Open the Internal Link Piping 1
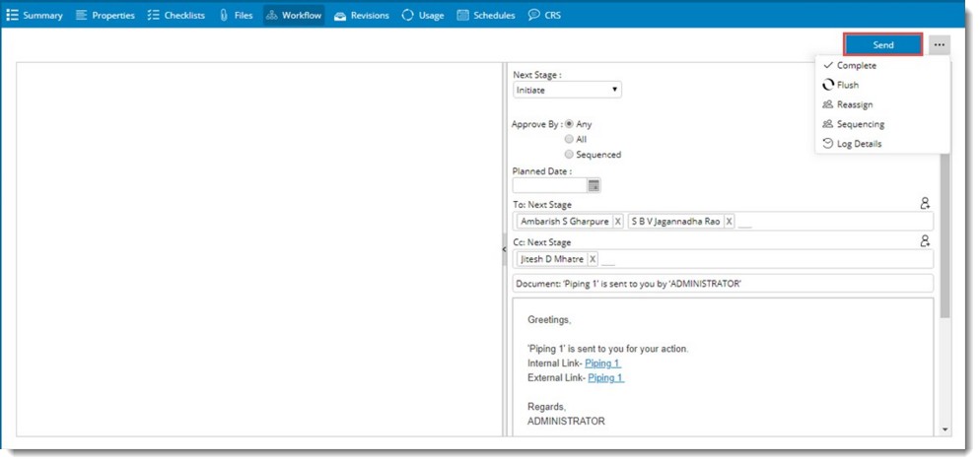980x464 pixels. 602,364
